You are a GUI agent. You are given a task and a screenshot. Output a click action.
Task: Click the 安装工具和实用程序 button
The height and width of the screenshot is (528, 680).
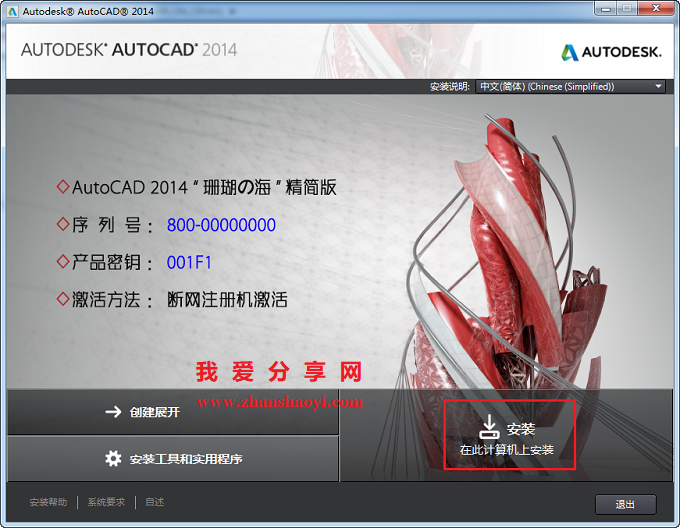pyautogui.click(x=173, y=459)
